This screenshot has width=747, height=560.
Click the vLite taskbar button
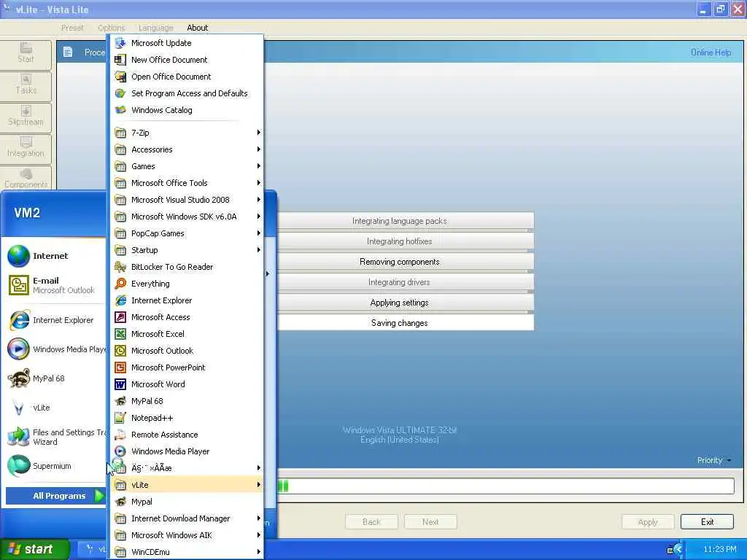(92, 549)
